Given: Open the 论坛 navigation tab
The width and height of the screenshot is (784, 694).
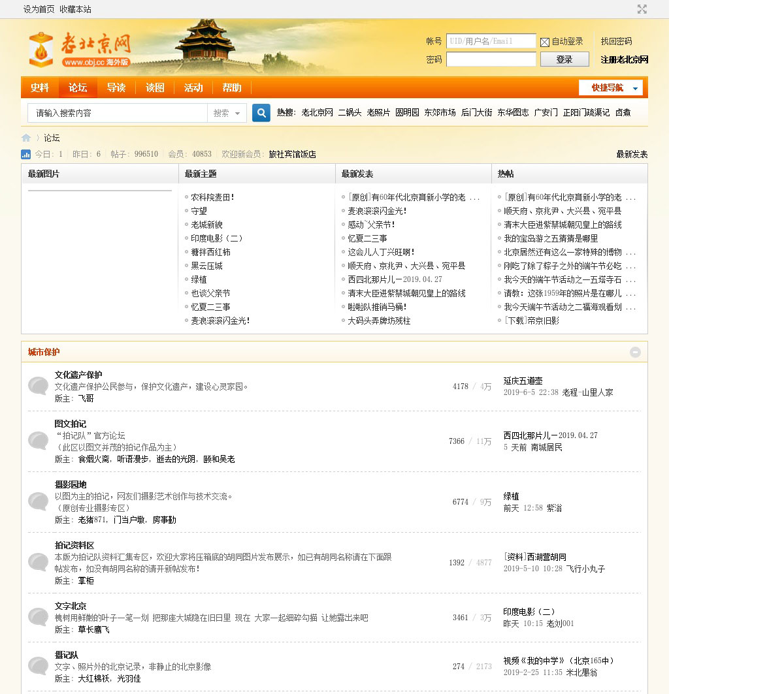Looking at the screenshot, I should (78, 87).
